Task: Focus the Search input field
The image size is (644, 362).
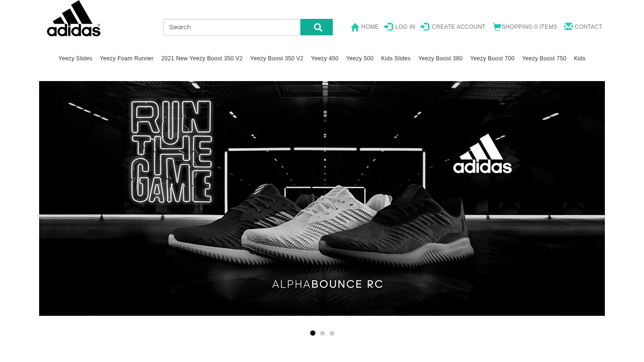Action: [231, 27]
